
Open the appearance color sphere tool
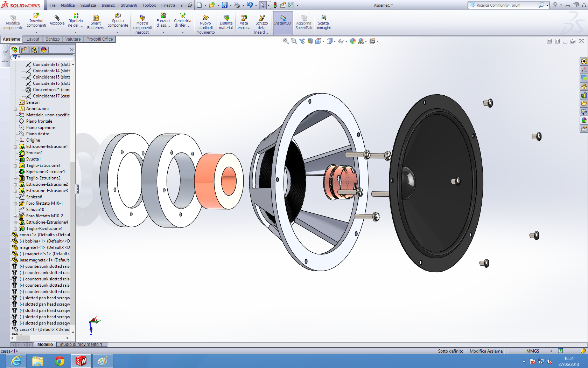pyautogui.click(x=353, y=41)
